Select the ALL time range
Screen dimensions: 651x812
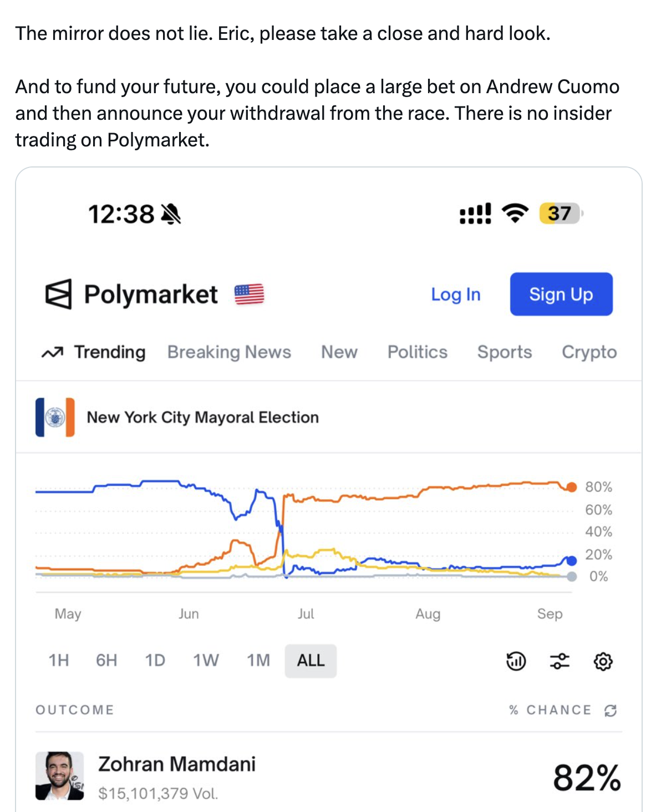(311, 661)
